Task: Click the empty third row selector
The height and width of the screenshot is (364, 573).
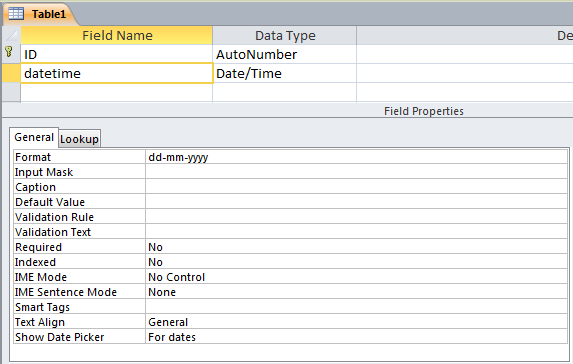Action: pos(11,92)
